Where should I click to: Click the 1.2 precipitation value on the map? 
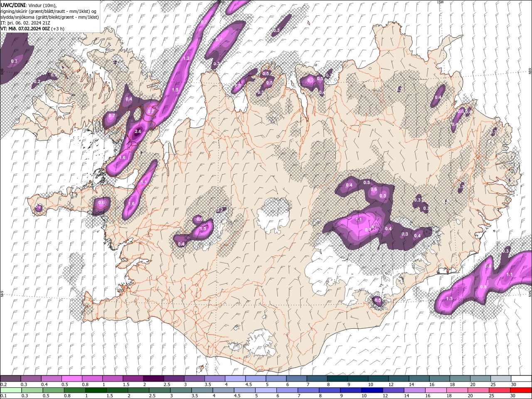pyautogui.click(x=186, y=58)
